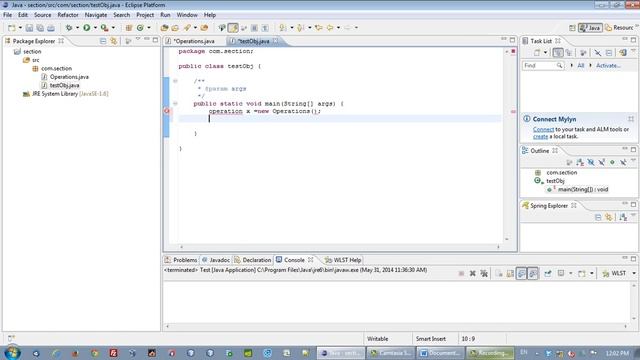This screenshot has width=640, height=360.
Task: Click the Run External Tools icon
Action: click(x=104, y=28)
